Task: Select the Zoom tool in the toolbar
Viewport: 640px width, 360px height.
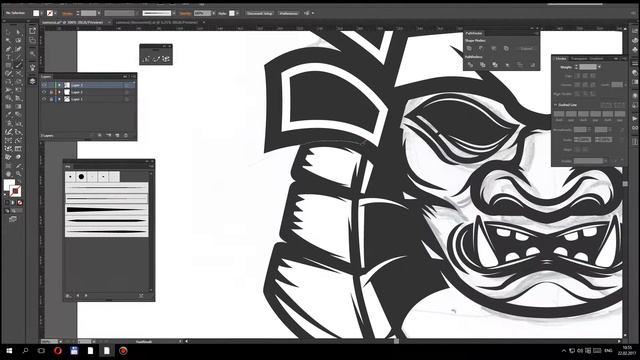Action: (x=18, y=174)
